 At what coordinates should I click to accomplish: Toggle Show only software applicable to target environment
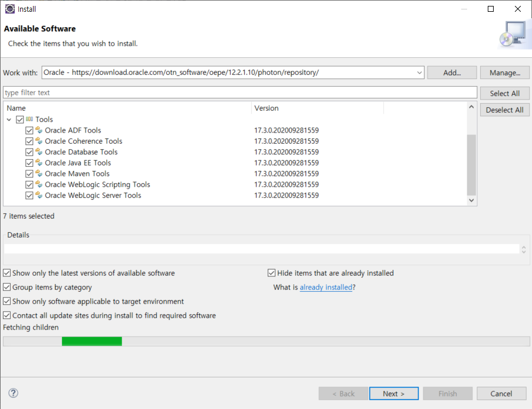coord(7,301)
